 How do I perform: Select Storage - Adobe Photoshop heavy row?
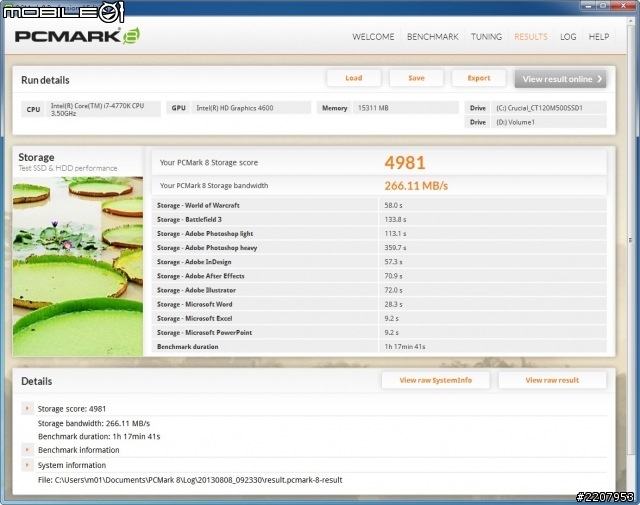pyautogui.click(x=379, y=247)
